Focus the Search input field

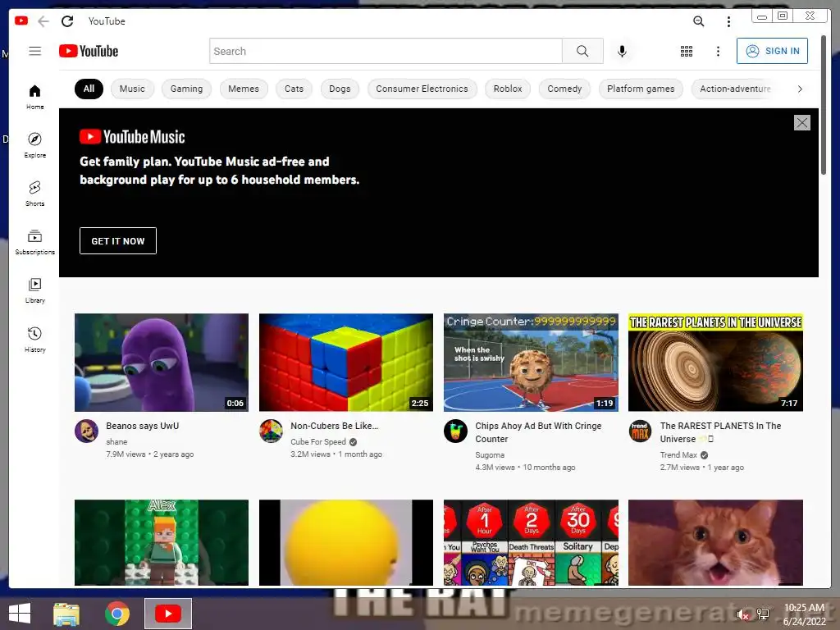coord(386,51)
